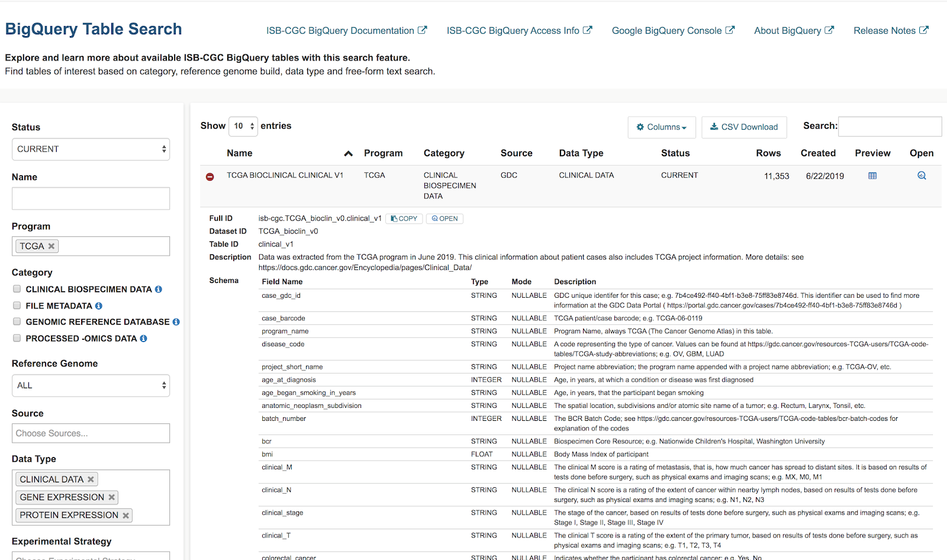Tick the Processed -Omics Data checkbox
This screenshot has width=947, height=560.
[x=17, y=338]
